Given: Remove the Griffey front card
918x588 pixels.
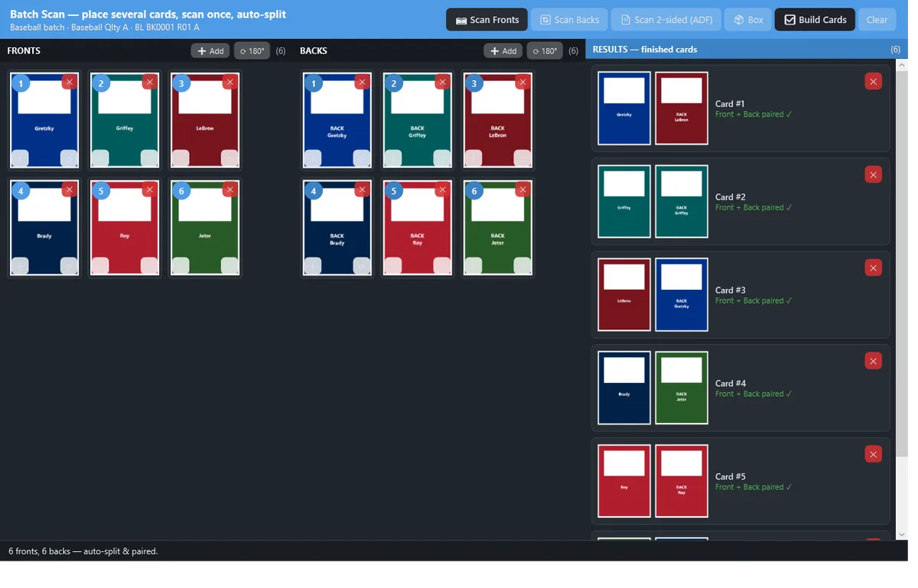Looking at the screenshot, I should pos(151,82).
